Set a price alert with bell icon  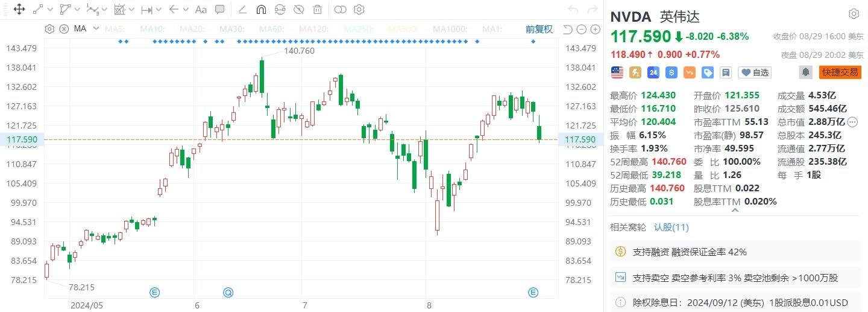805,72
